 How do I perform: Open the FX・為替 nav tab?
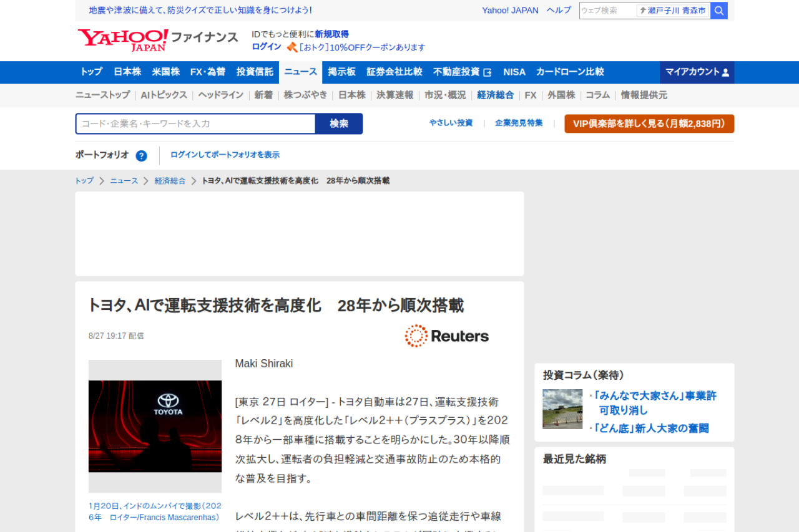point(208,72)
